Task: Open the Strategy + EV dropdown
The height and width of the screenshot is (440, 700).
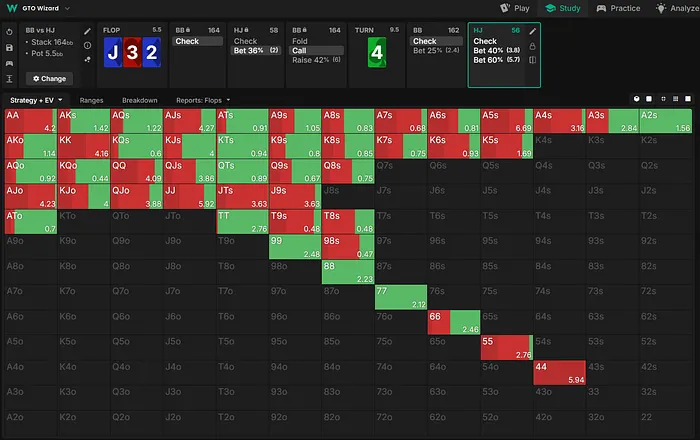Action: (x=36, y=101)
